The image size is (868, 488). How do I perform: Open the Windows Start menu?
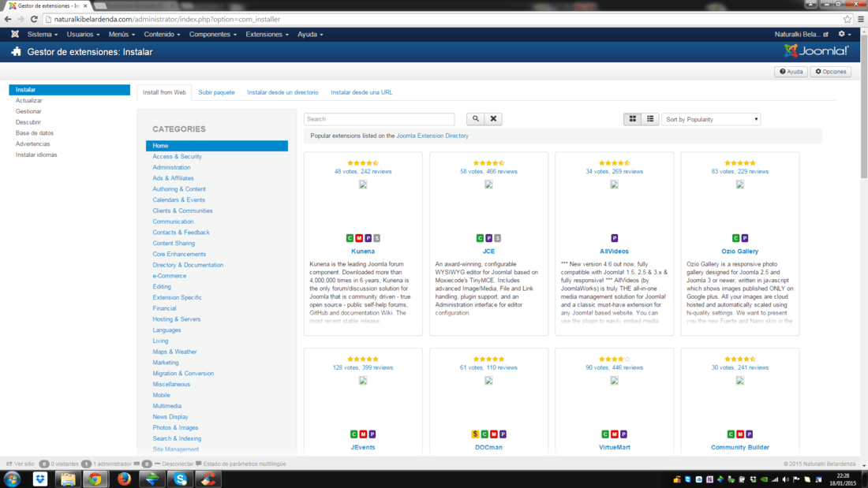(x=12, y=479)
